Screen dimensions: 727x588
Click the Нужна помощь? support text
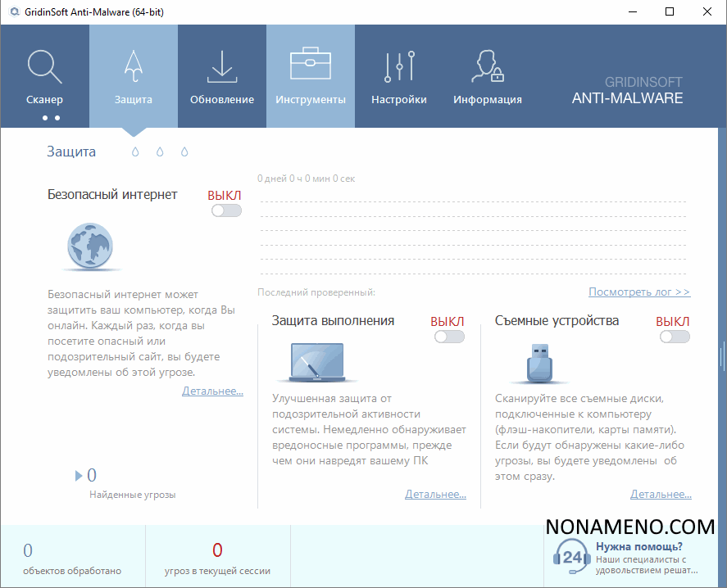click(639, 547)
